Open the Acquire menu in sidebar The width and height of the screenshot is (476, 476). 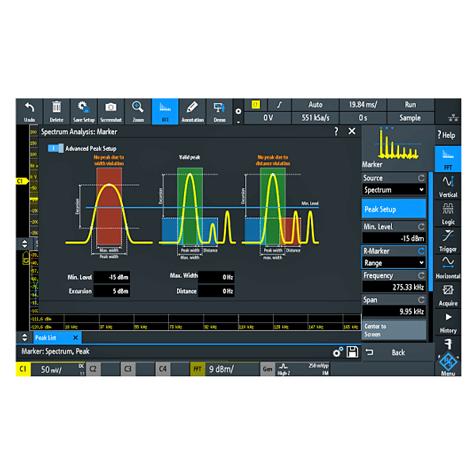tap(447, 294)
